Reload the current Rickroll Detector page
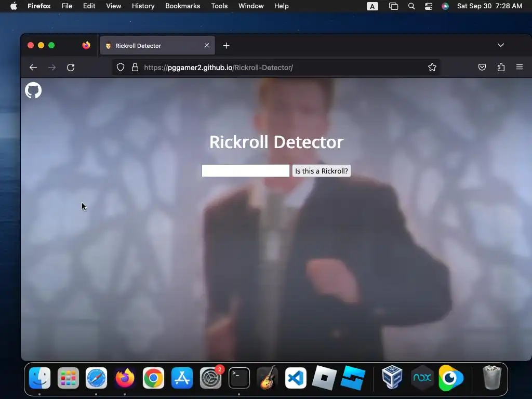 coord(71,68)
